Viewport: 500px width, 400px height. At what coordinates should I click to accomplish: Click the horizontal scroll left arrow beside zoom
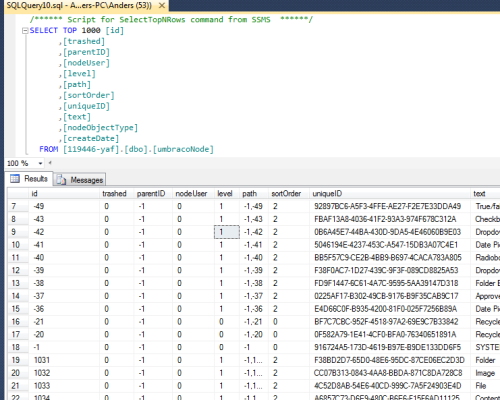[50, 163]
